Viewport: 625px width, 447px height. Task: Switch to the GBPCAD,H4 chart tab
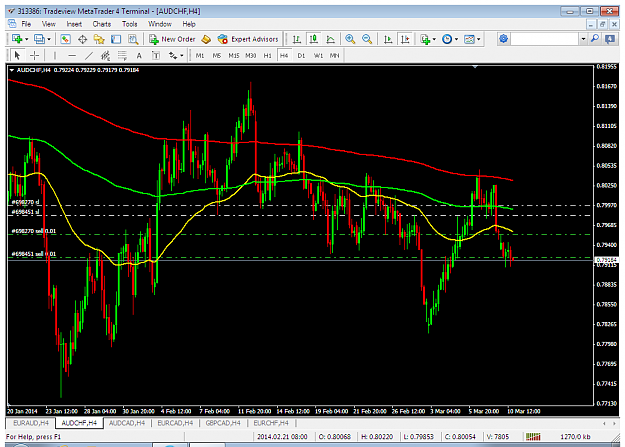tap(223, 423)
